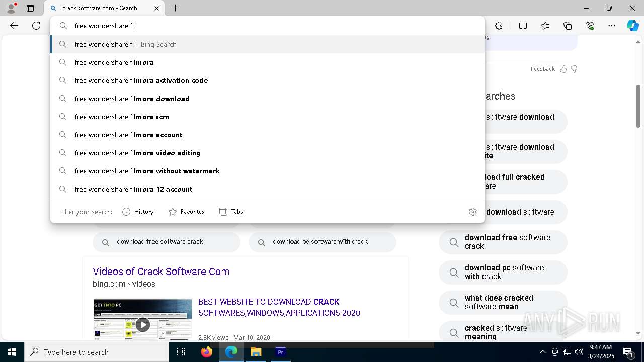Select 'filmora activation code' suggestion
This screenshot has width=644, height=362.
(267, 80)
